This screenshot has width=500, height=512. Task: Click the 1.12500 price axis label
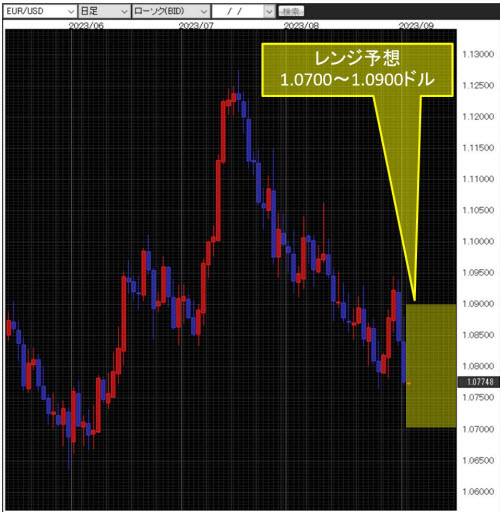coord(478,85)
